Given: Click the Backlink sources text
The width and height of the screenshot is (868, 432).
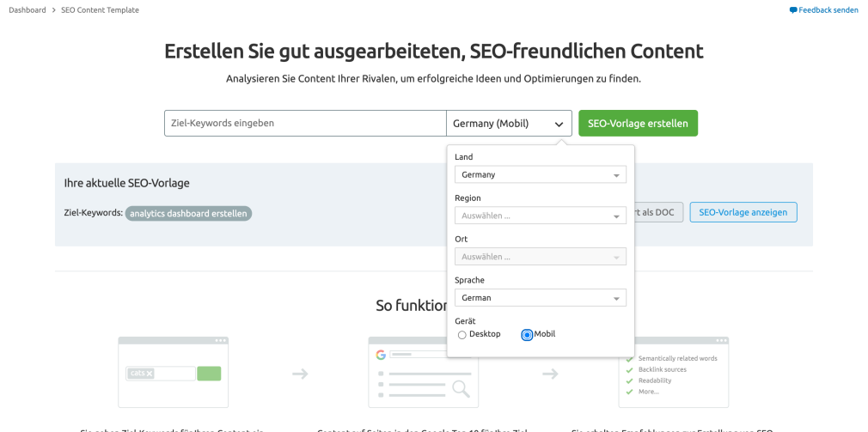Looking at the screenshot, I should coord(662,369).
